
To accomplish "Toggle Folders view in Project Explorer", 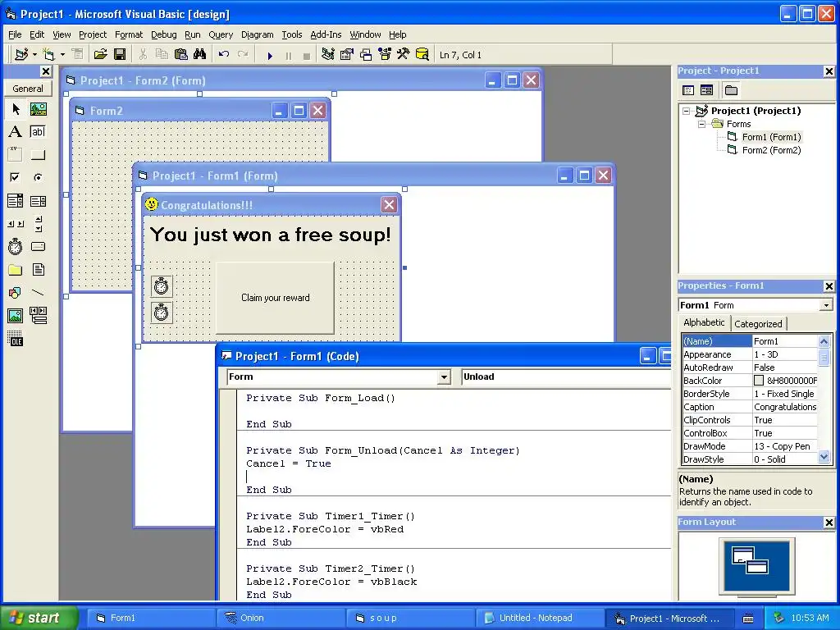I will pos(731,90).
